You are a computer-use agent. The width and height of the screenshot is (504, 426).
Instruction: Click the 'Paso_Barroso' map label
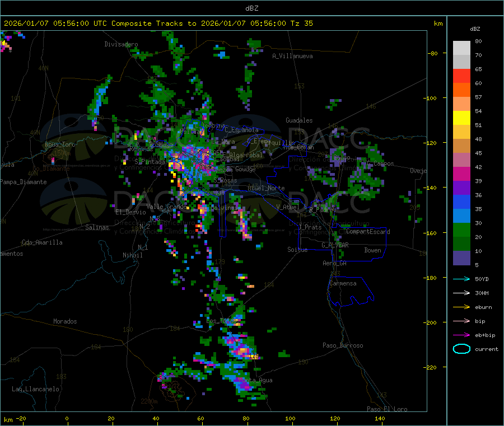343,345
